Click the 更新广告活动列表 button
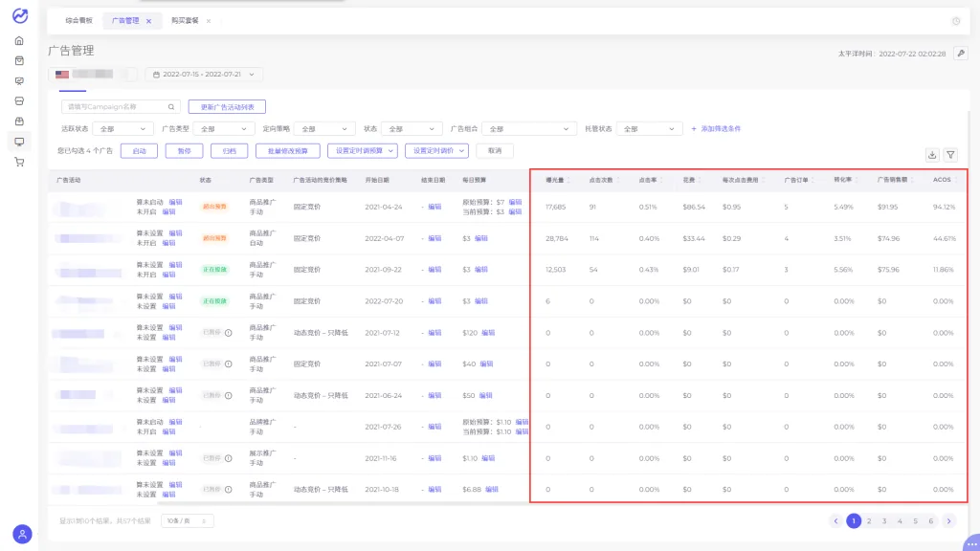This screenshot has height=551, width=980. [x=227, y=107]
